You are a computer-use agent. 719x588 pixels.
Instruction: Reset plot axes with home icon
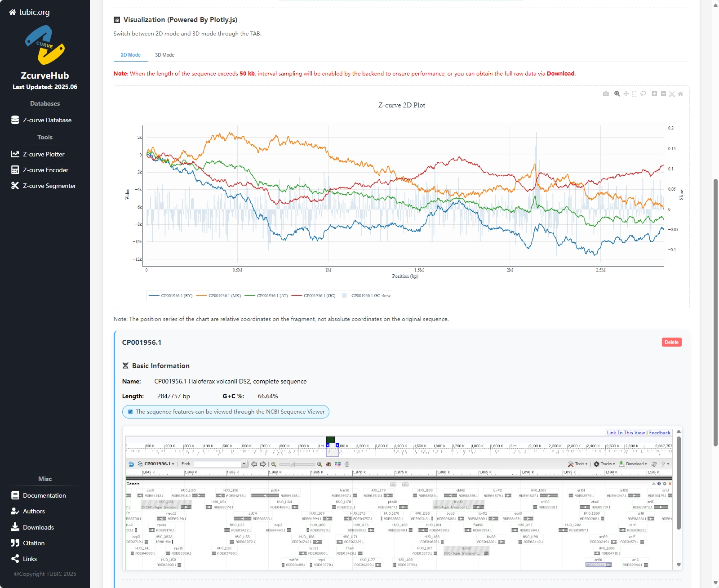click(x=680, y=94)
